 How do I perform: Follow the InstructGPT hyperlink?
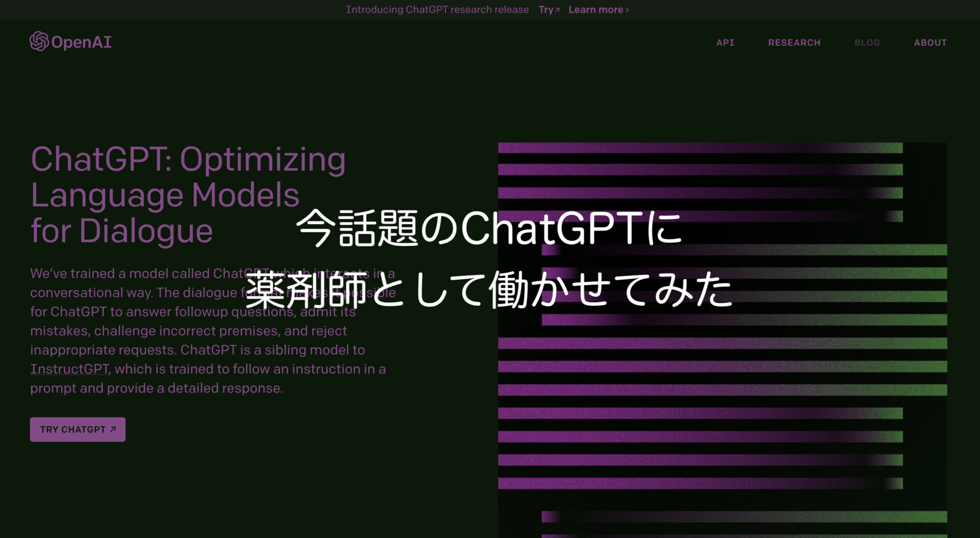tap(69, 369)
